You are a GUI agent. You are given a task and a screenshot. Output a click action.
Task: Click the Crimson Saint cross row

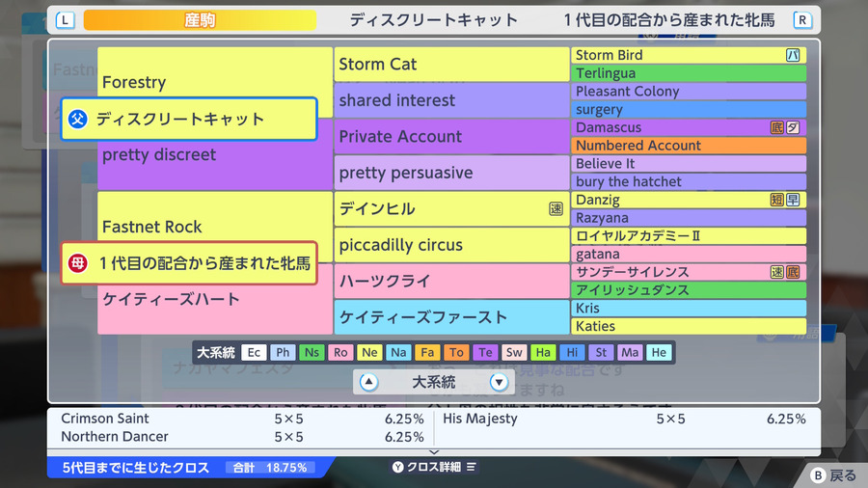click(x=242, y=419)
